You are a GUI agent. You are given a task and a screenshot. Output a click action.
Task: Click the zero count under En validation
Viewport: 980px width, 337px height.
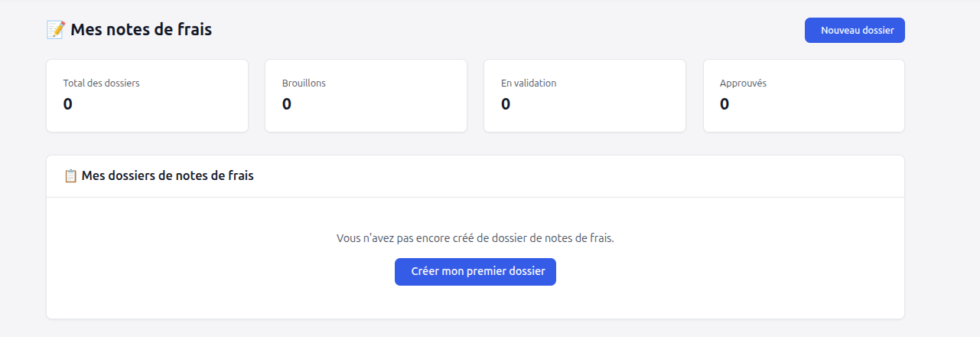506,104
